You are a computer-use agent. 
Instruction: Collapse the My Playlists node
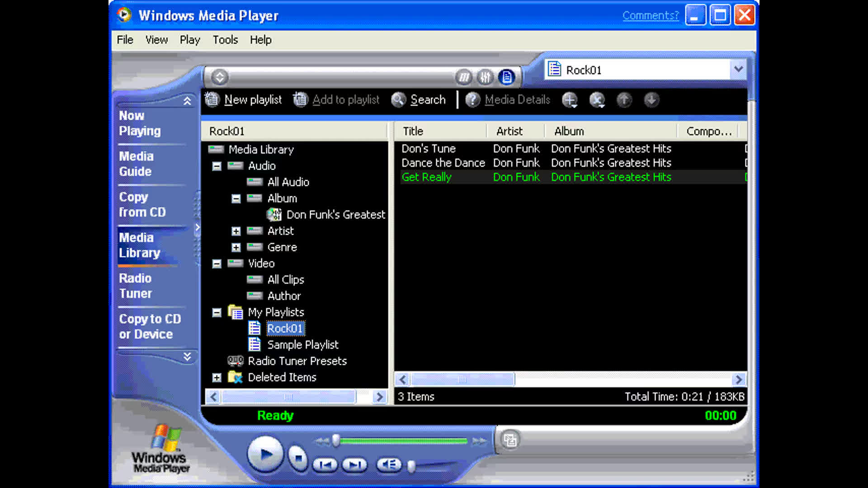pos(217,313)
